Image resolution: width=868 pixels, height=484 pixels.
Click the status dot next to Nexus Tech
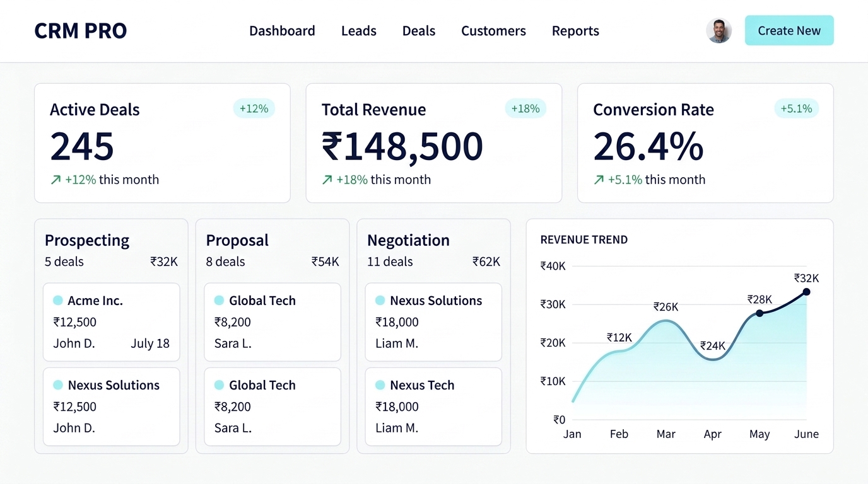click(x=380, y=385)
